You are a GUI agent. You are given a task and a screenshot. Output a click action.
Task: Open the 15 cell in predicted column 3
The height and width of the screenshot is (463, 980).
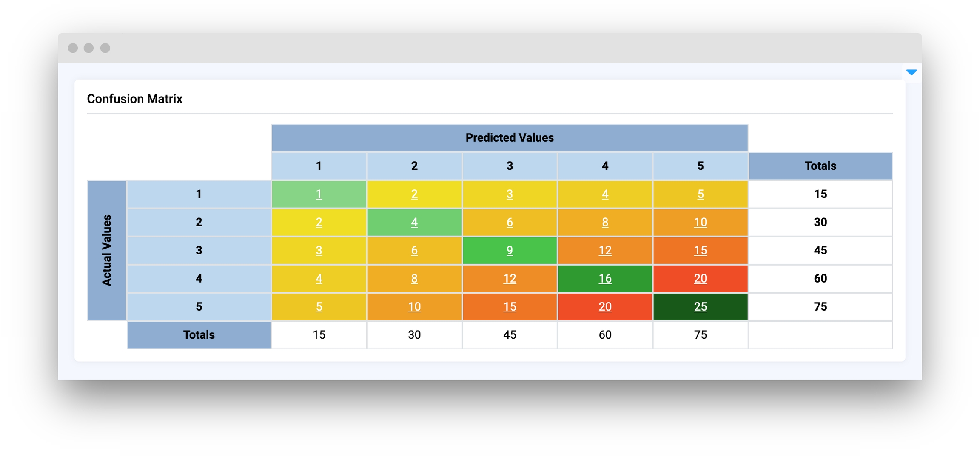(510, 306)
